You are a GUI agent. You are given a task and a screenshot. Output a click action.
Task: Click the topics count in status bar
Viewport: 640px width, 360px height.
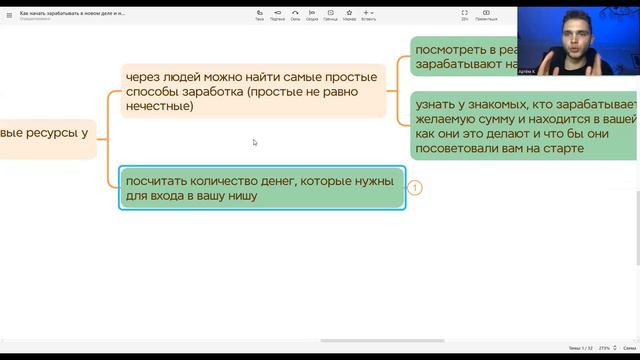580,348
